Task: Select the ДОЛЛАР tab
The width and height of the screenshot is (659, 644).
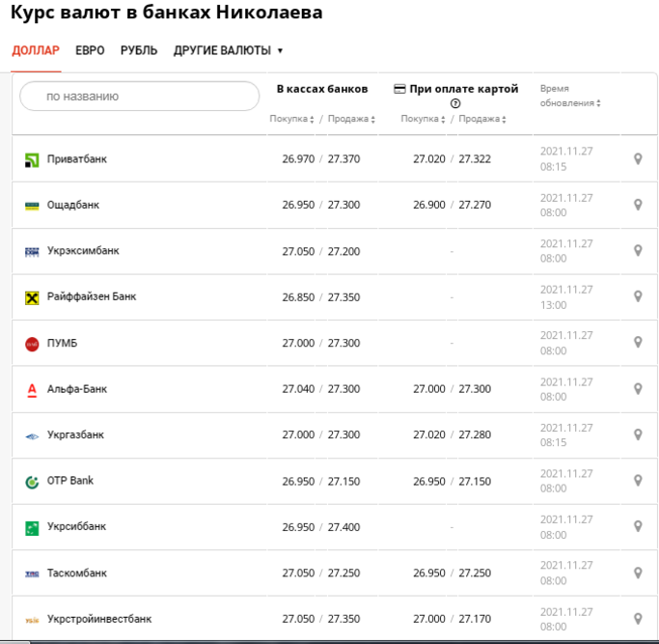Action: tap(36, 51)
